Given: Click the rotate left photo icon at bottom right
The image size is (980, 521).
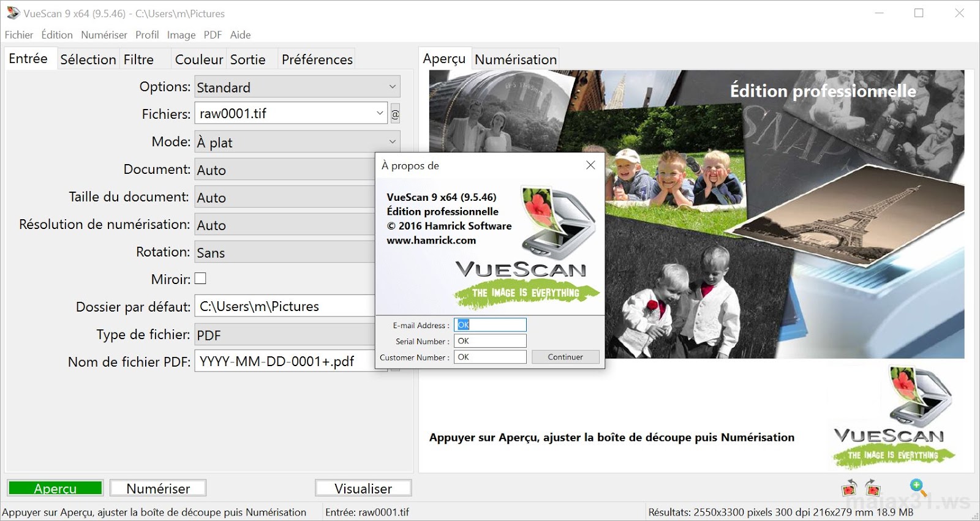Looking at the screenshot, I should click(x=849, y=489).
